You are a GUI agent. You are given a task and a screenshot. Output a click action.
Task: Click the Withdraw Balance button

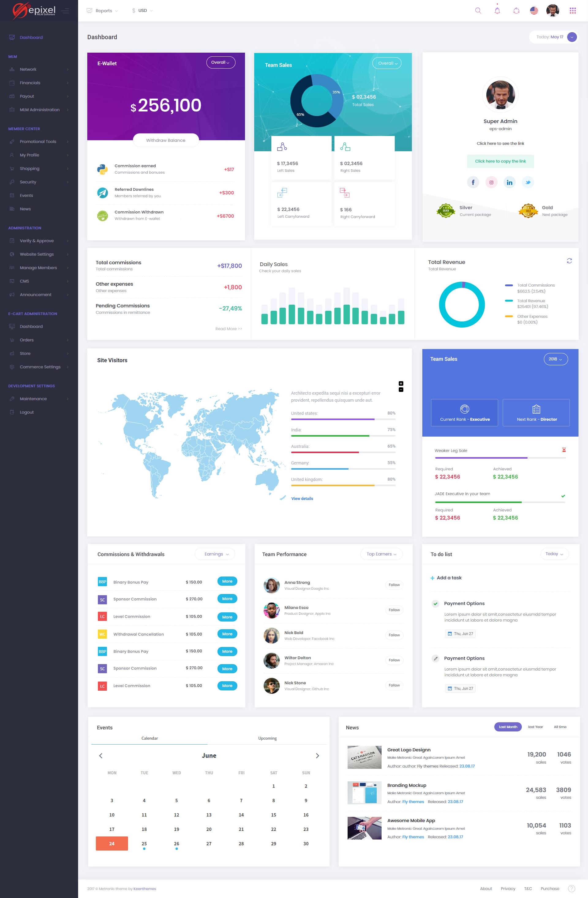(166, 140)
